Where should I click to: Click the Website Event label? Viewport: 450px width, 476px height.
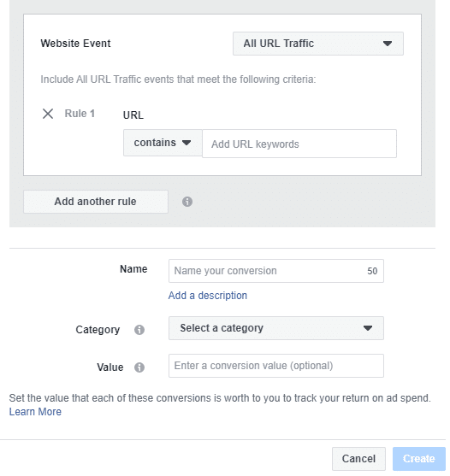click(75, 44)
